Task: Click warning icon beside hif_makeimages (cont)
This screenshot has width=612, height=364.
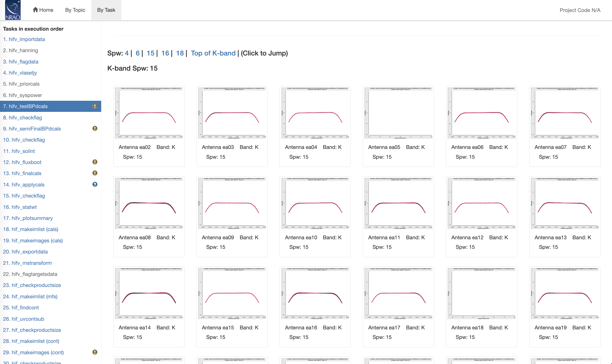Action: (95, 352)
